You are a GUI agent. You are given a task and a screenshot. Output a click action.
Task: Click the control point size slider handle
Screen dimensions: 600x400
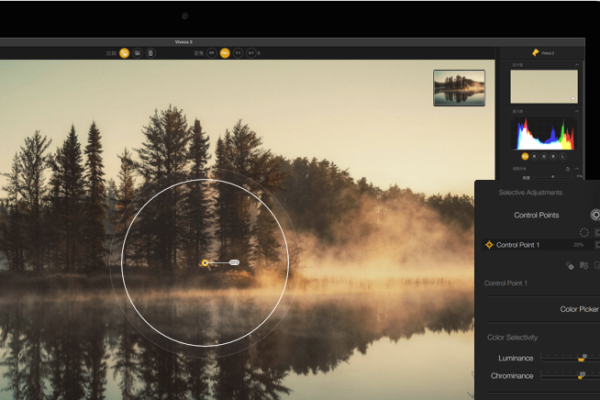[x=234, y=262]
